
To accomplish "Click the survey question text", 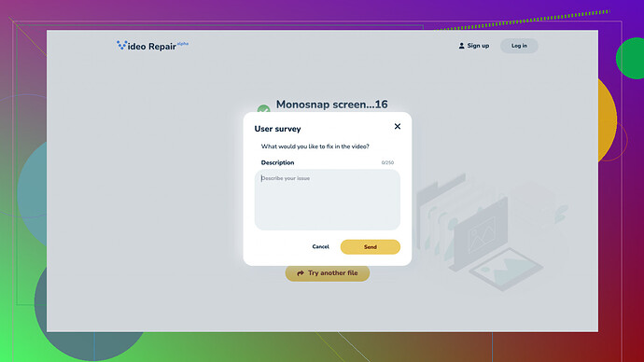I will (315, 146).
